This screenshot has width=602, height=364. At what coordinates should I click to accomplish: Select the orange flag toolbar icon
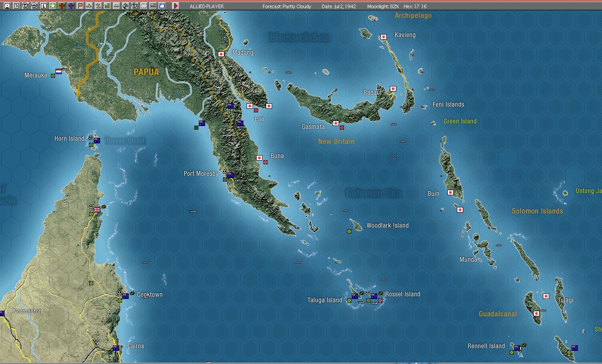tap(80, 6)
